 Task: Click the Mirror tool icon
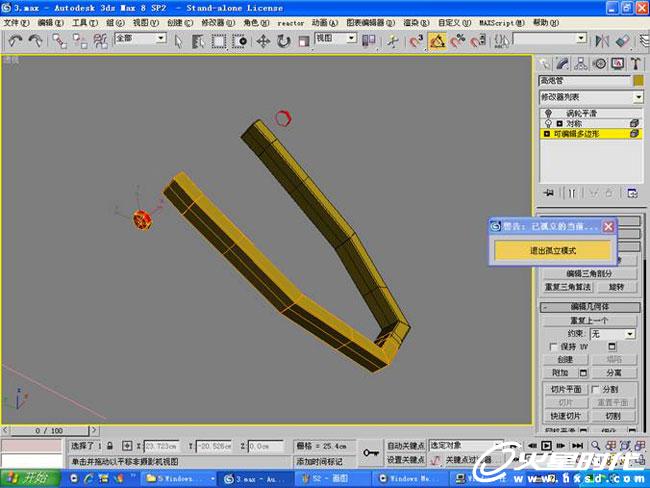coord(602,41)
